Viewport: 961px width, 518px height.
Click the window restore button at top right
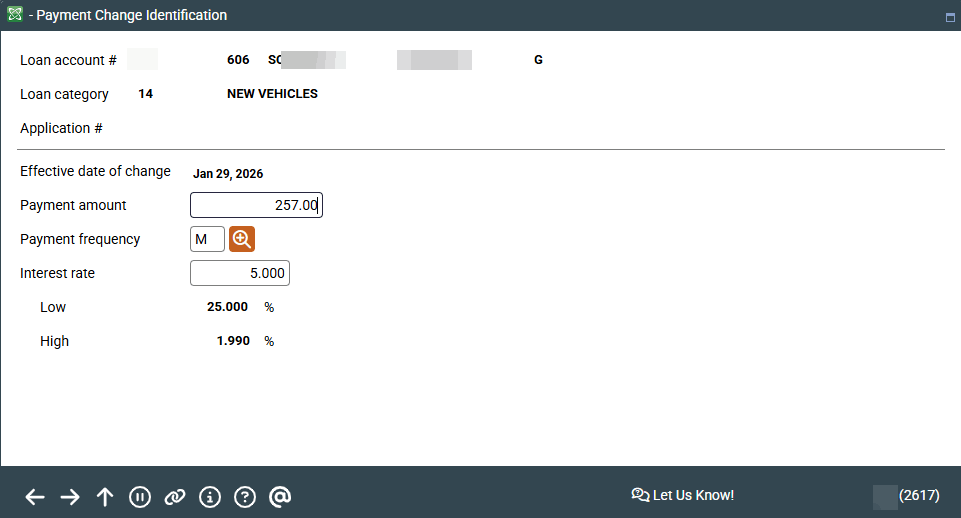coord(950,17)
